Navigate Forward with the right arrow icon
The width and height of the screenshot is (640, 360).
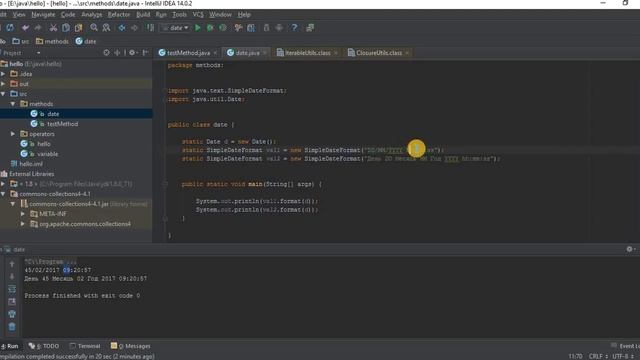click(x=134, y=28)
